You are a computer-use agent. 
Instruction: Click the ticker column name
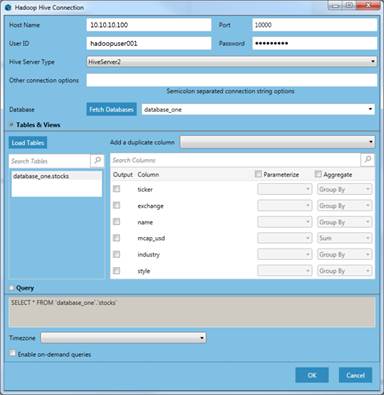pos(145,189)
